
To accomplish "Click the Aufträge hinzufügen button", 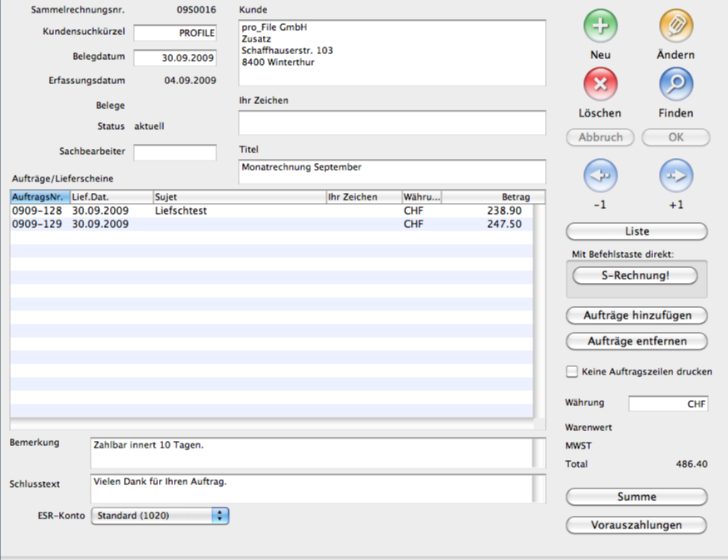I will 636,315.
